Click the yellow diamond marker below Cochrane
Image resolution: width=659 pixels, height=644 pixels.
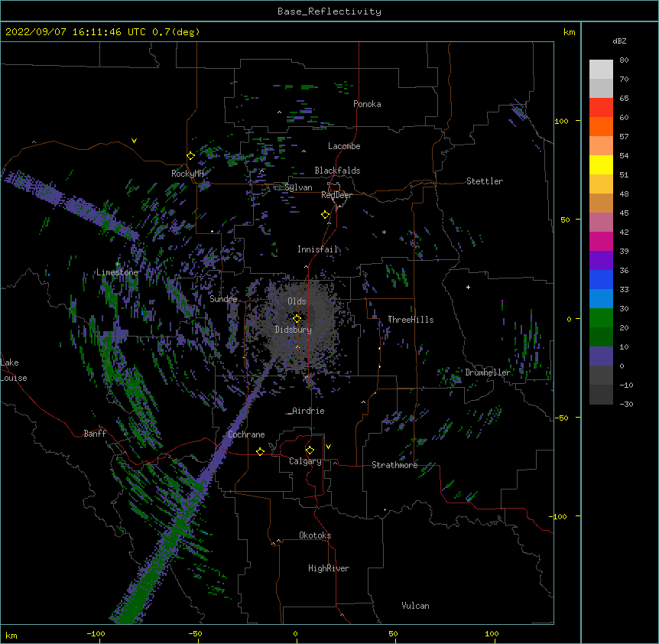pyautogui.click(x=260, y=451)
